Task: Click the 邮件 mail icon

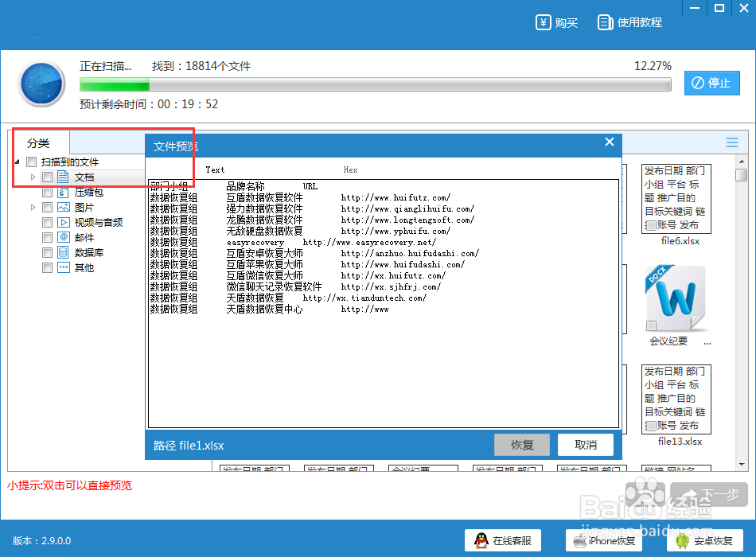Action: (63, 237)
